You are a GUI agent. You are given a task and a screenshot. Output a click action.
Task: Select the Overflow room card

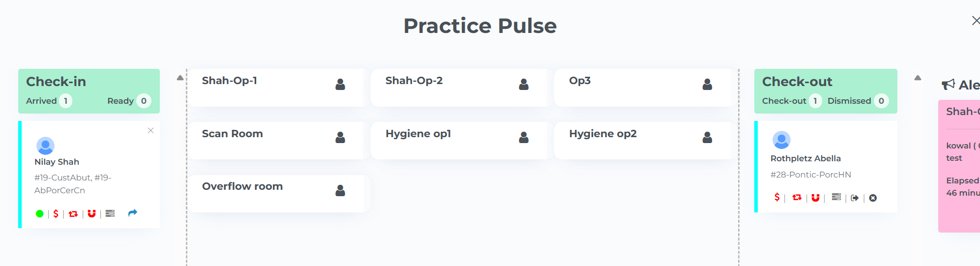(x=279, y=193)
